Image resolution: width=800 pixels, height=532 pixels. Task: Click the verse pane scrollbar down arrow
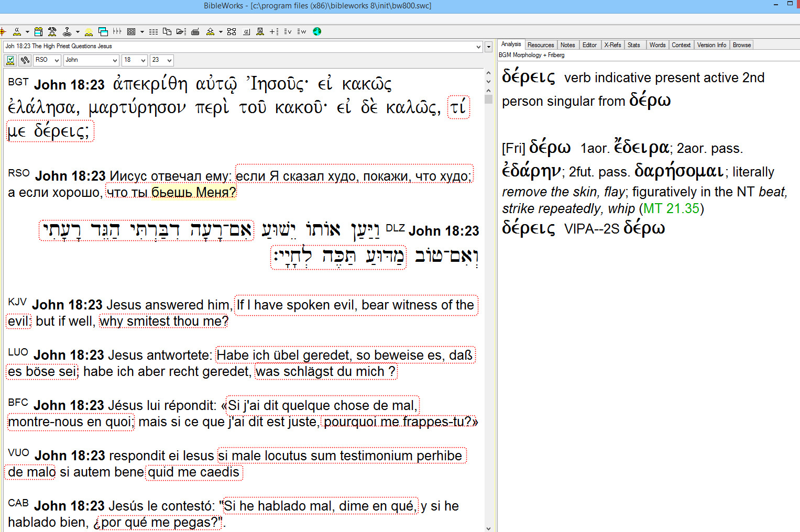coord(489,528)
